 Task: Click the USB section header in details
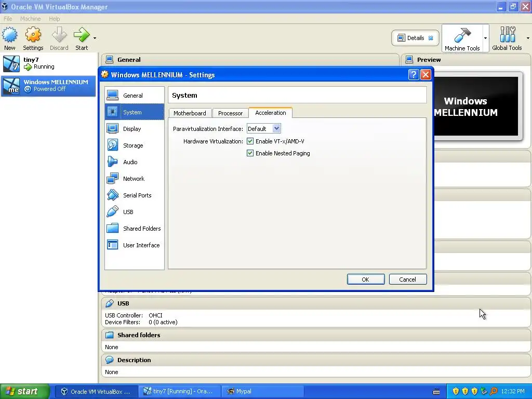pos(316,303)
